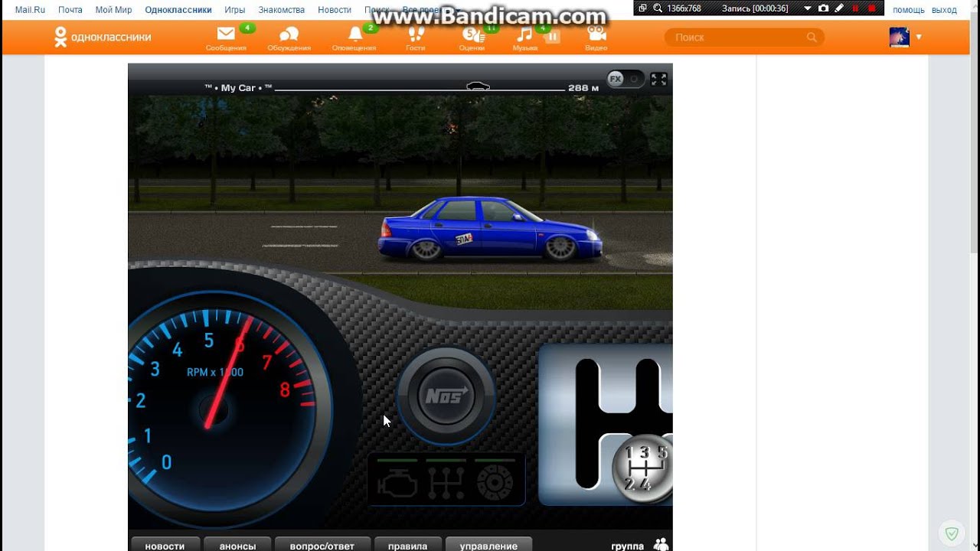980x551 pixels.
Task: Open the правила tab
Action: (x=407, y=545)
